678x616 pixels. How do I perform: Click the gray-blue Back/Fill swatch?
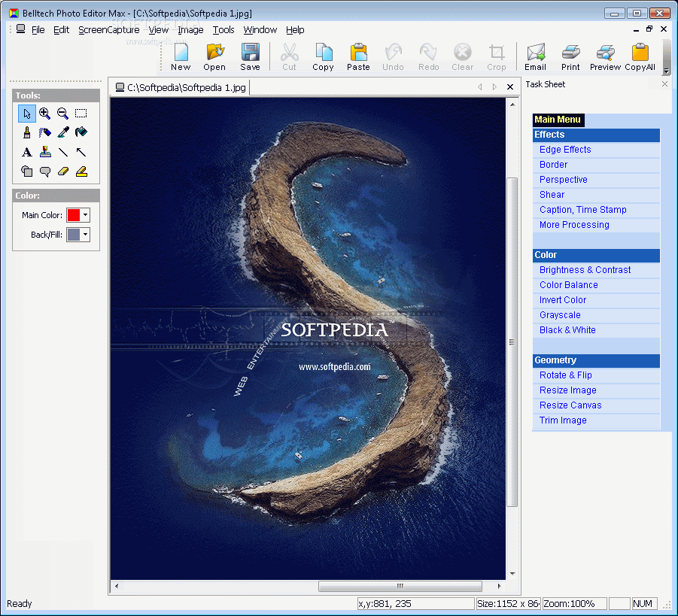[74, 235]
